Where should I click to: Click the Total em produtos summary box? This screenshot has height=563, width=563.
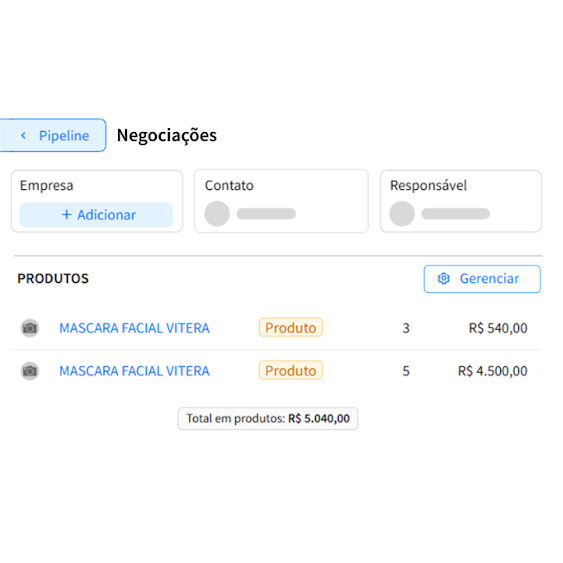268,418
